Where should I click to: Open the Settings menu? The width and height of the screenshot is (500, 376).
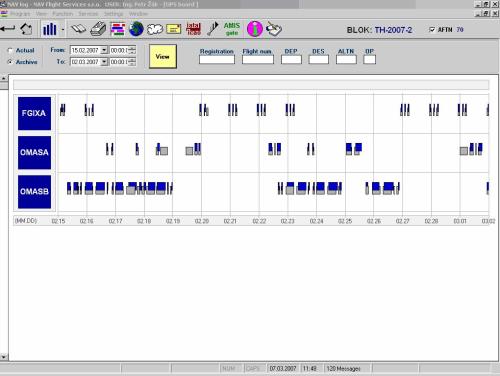(114, 14)
